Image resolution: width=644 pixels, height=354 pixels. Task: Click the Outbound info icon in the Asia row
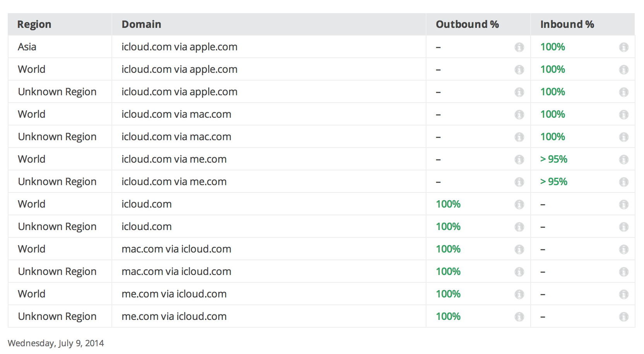[519, 47]
